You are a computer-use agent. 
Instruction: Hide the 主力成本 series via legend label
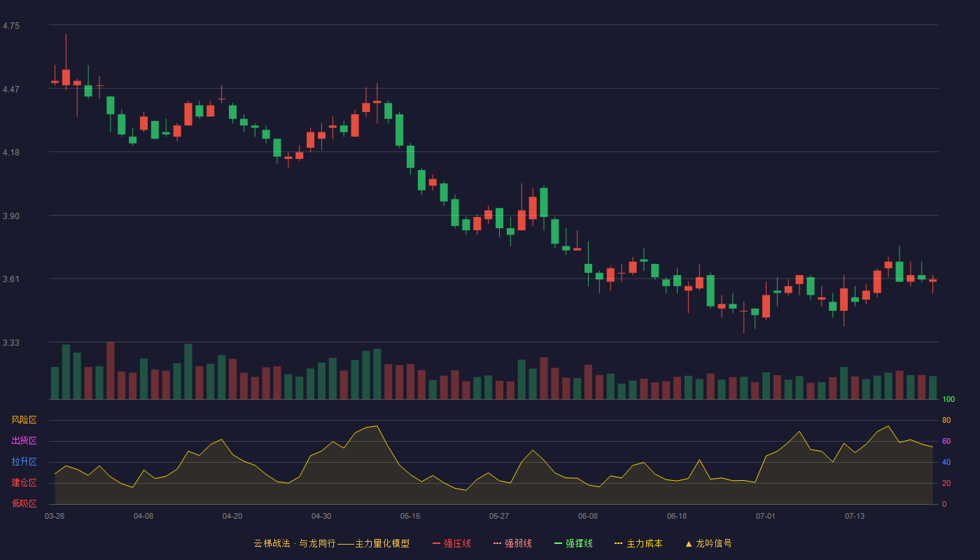click(x=645, y=543)
